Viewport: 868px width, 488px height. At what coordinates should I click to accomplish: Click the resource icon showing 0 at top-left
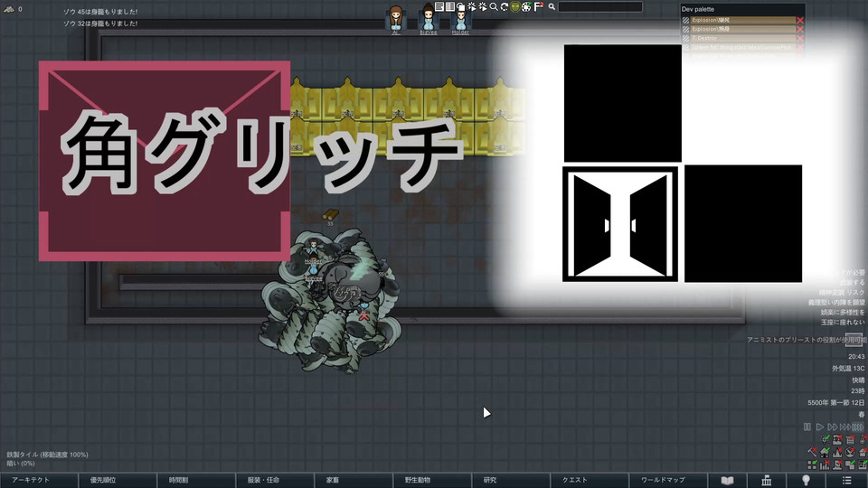coord(9,9)
